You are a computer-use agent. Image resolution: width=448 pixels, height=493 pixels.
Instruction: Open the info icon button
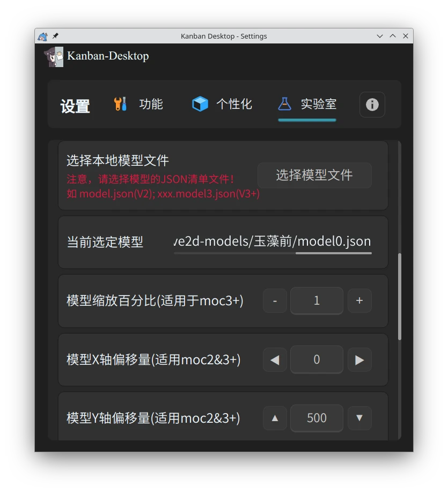[372, 105]
